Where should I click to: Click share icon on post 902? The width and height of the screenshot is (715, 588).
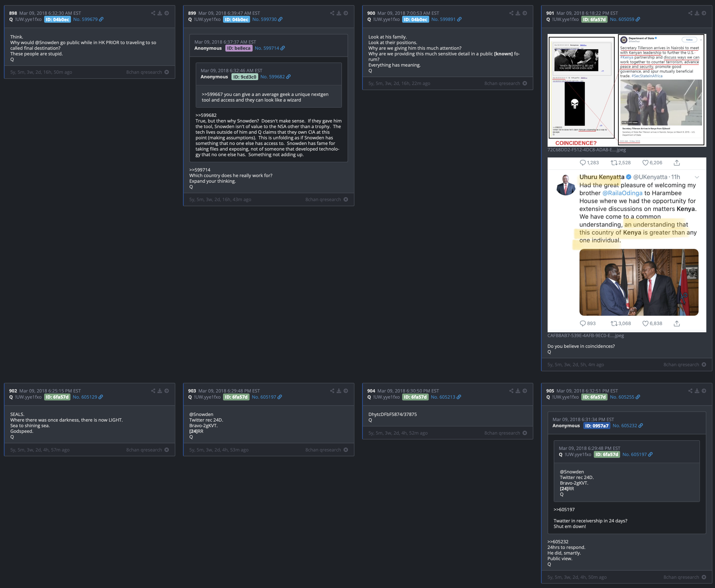[x=153, y=391]
